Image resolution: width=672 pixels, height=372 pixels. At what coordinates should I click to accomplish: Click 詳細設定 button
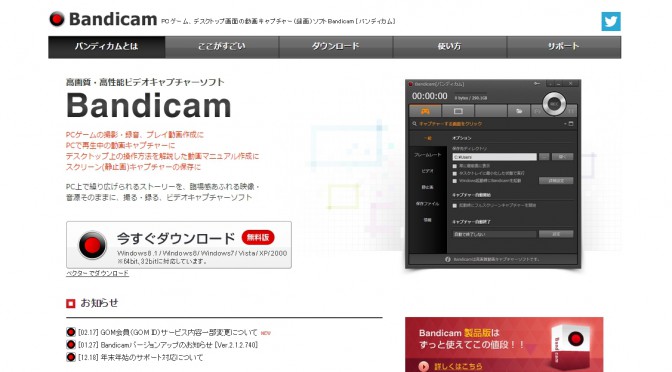coord(556,181)
